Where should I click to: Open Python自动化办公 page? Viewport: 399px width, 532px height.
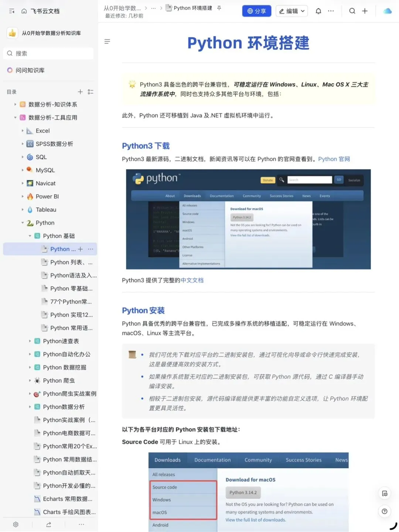point(66,354)
